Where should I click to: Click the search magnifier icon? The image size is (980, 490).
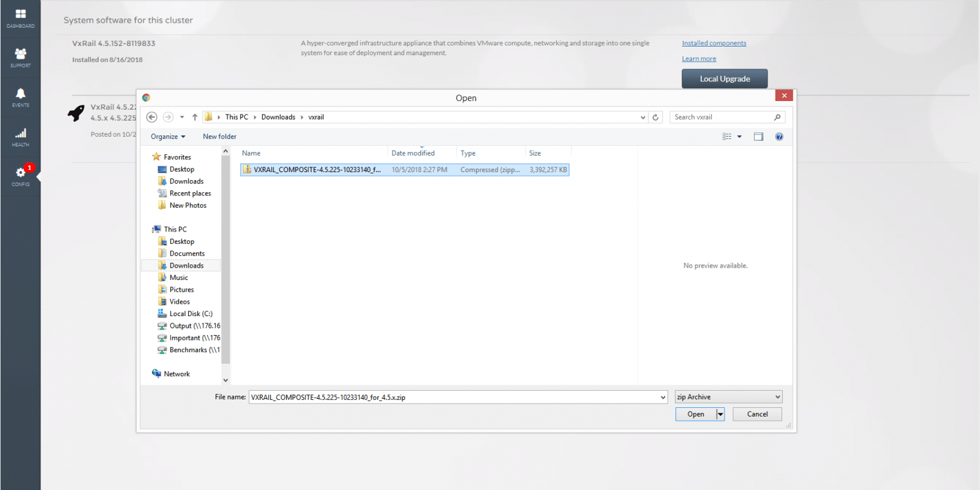click(777, 117)
